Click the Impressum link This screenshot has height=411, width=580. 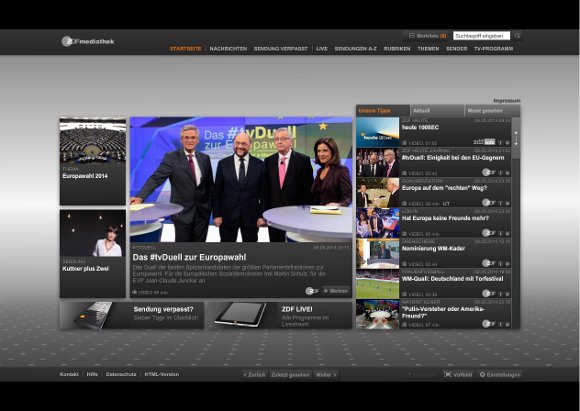pos(507,101)
